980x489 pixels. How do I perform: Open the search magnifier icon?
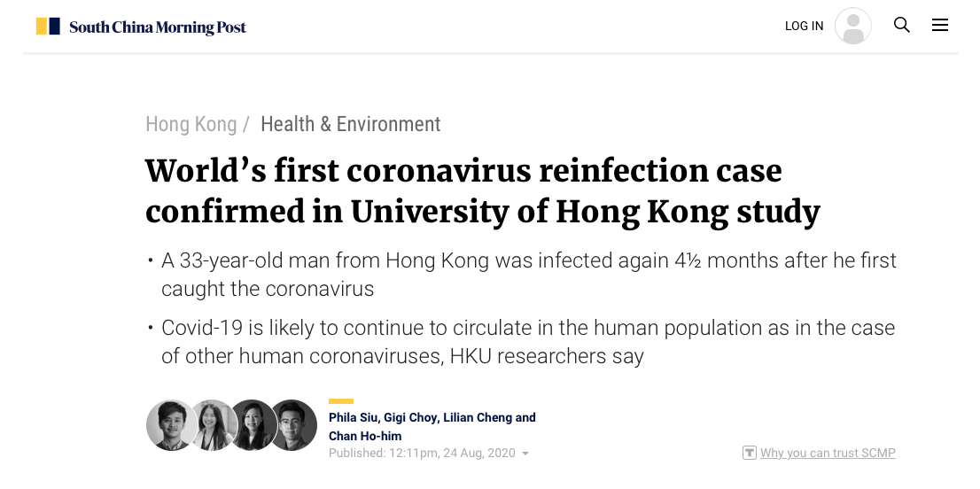pyautogui.click(x=901, y=25)
